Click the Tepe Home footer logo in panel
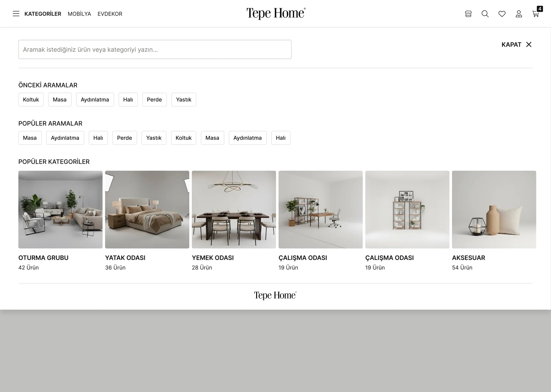Viewport: 551px width, 392px height. pyautogui.click(x=275, y=295)
